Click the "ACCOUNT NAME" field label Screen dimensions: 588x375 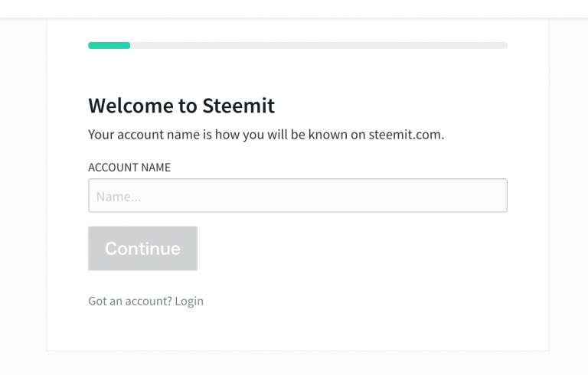click(129, 167)
